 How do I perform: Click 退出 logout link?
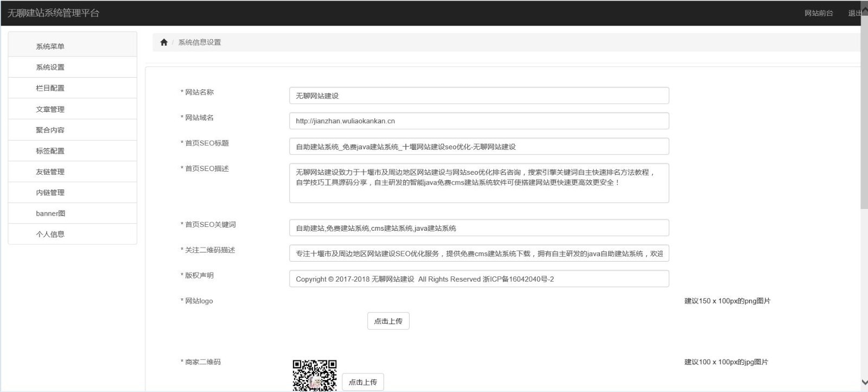pyautogui.click(x=854, y=13)
